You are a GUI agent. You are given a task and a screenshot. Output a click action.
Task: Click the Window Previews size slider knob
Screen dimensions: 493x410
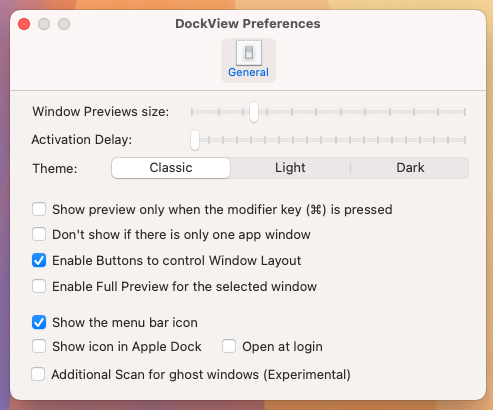(x=254, y=112)
